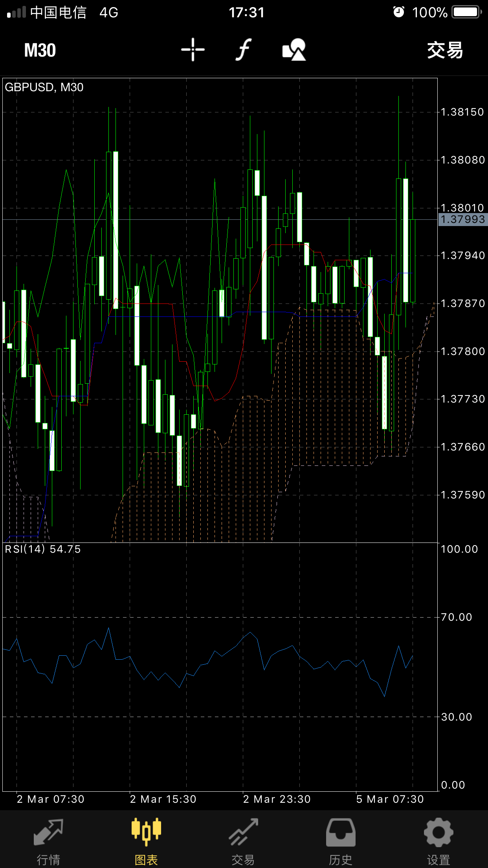Tap the 1.37730 price axis label

(x=463, y=399)
